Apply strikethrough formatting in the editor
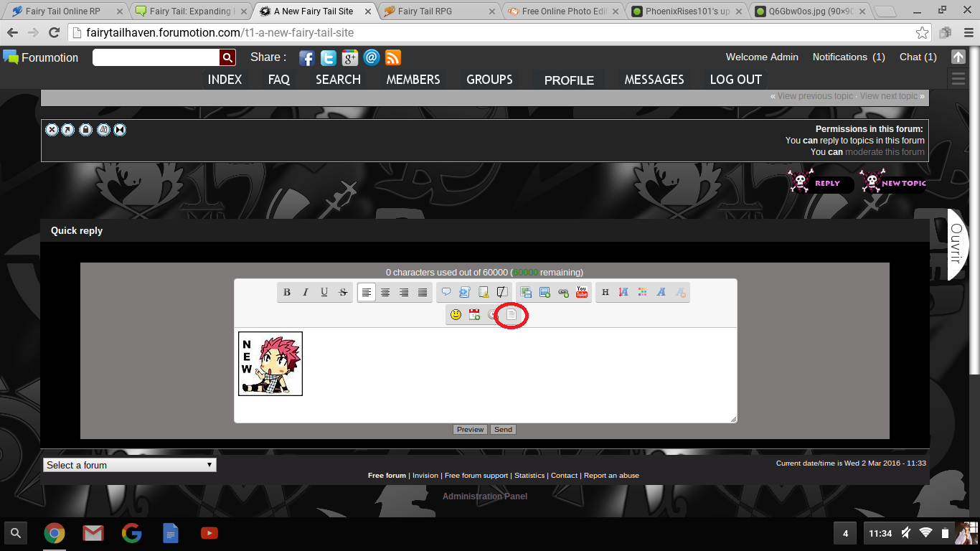Viewport: 980px width, 551px height. coord(343,292)
